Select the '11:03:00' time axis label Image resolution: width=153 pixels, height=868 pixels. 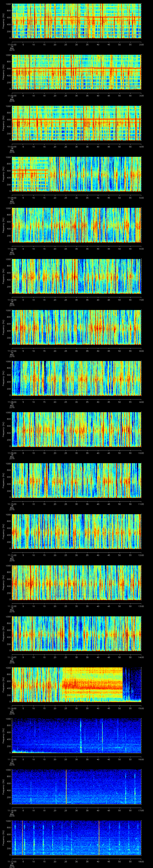click(12, 147)
